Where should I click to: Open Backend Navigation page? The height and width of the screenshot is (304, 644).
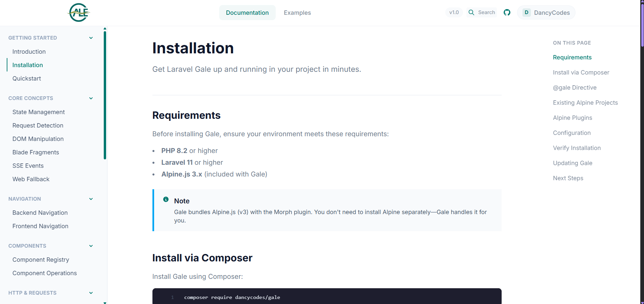[40, 213]
